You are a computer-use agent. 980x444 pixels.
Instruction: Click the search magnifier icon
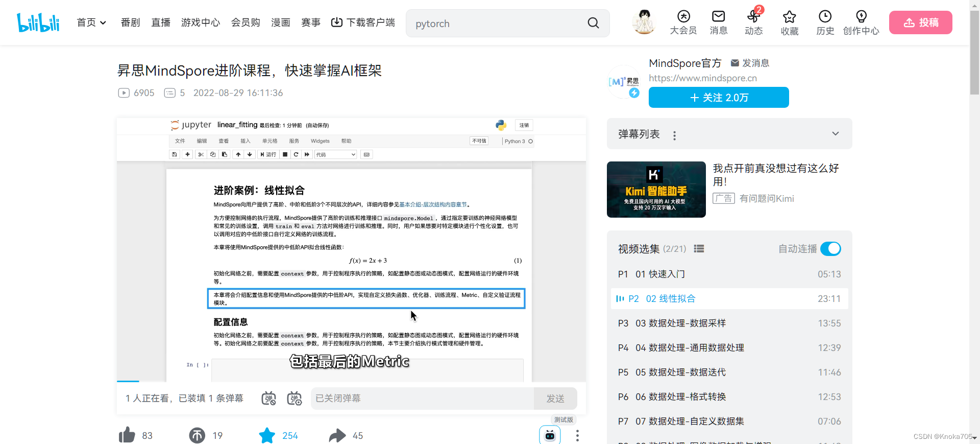[593, 23]
